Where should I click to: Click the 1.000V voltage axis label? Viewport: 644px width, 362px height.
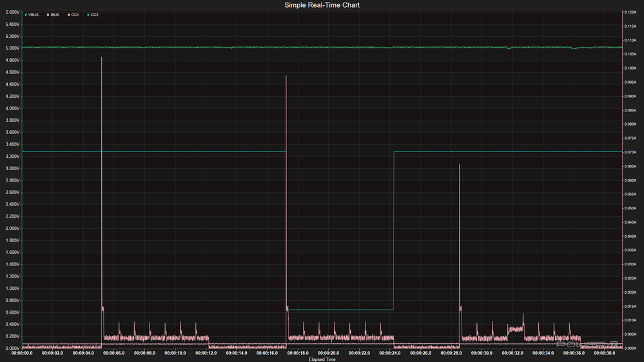[x=12, y=288]
